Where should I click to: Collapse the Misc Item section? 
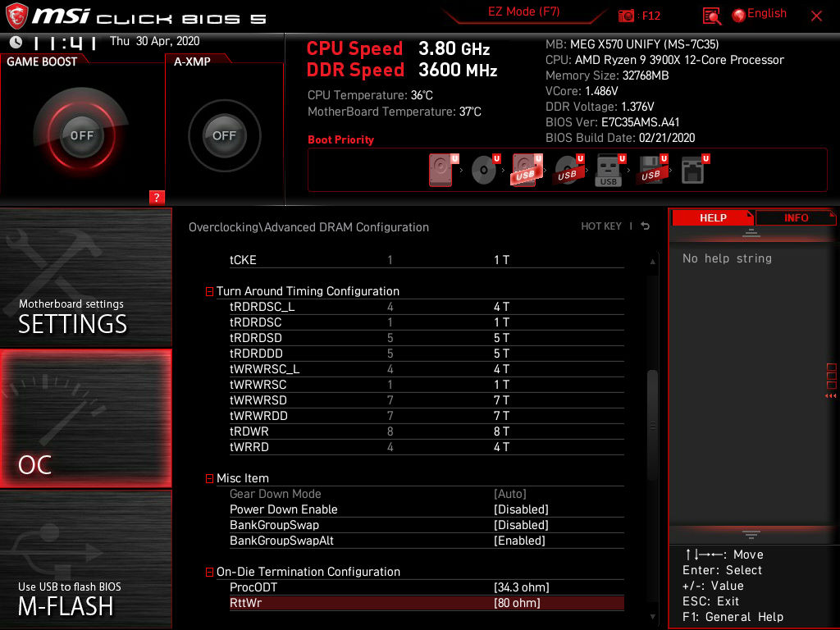(x=209, y=478)
